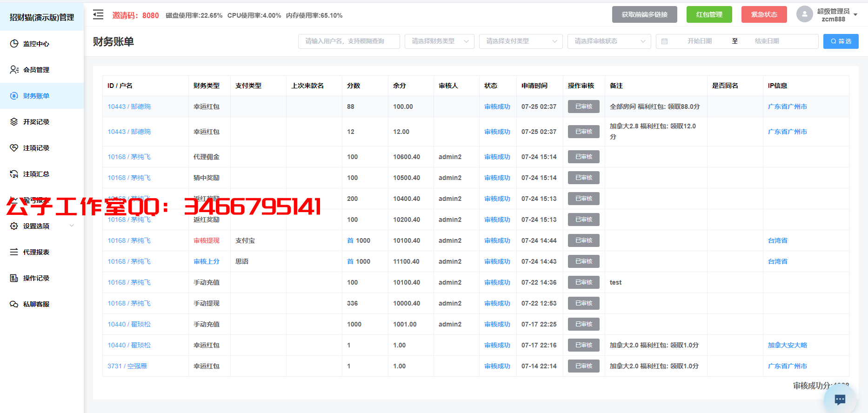Open the 请选择支付类型 dropdown

(x=521, y=41)
